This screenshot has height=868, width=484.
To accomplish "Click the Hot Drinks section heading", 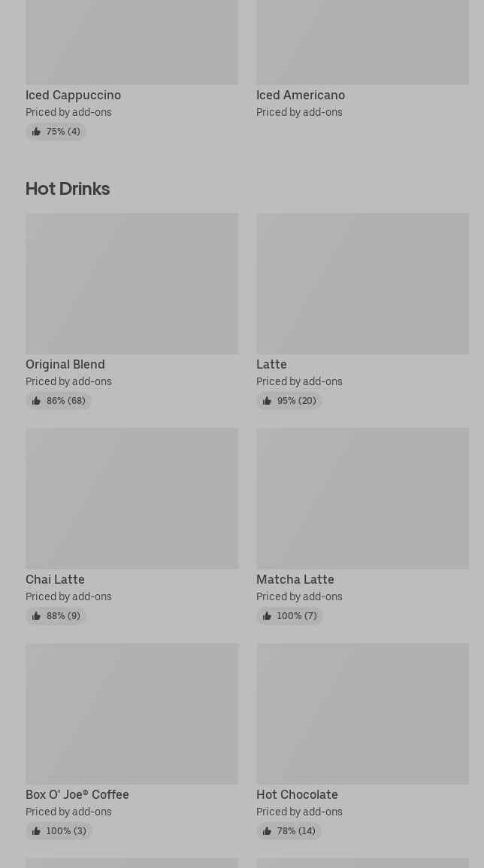I will [x=68, y=189].
